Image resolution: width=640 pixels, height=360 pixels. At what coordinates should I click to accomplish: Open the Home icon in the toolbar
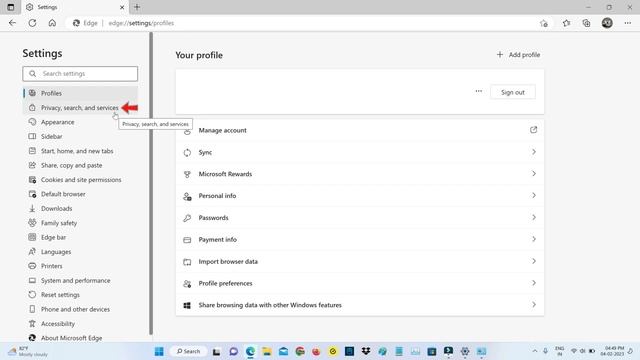point(52,23)
